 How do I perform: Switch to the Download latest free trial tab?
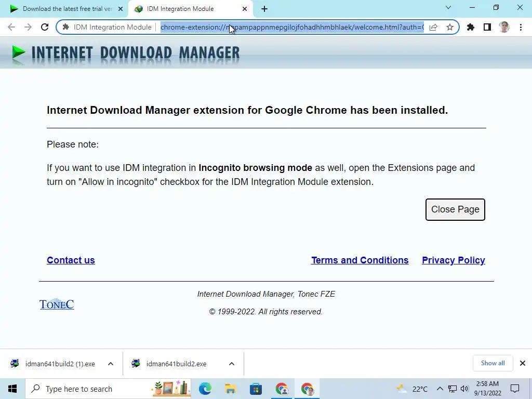tap(64, 9)
